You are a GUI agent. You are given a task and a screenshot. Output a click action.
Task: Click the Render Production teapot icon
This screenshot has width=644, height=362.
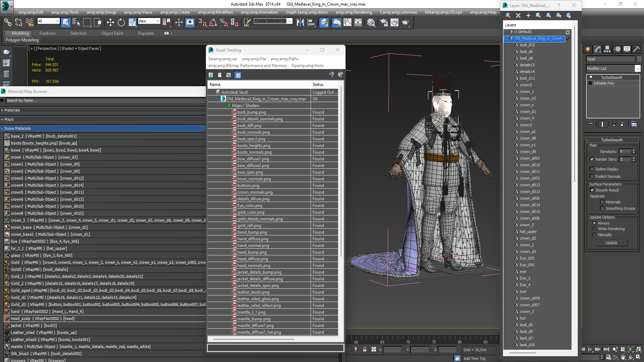pos(406,22)
